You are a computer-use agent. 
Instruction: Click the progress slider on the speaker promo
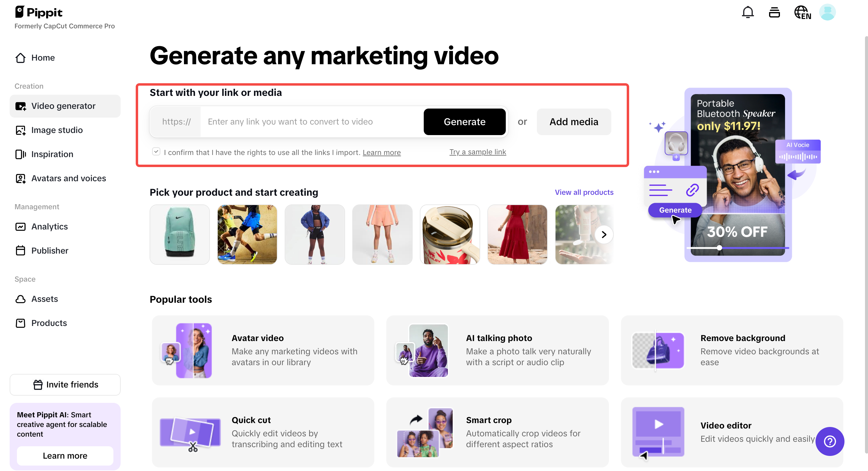[x=719, y=248]
